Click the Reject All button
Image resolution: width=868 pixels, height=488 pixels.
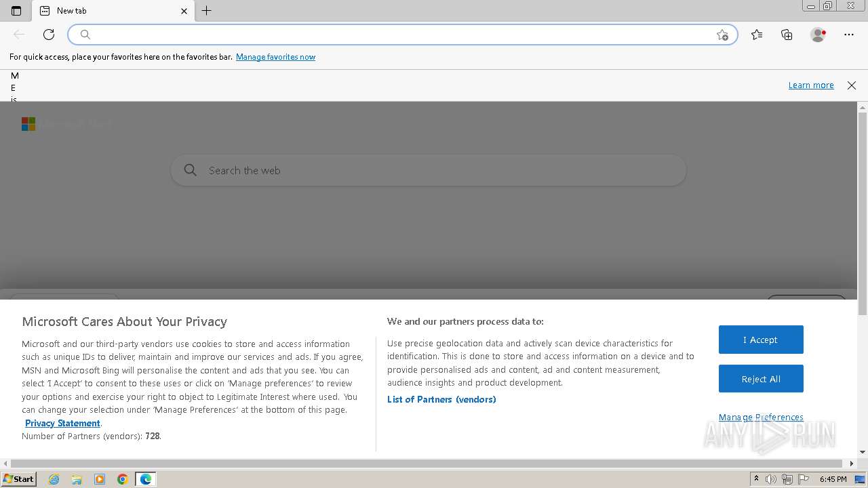(x=761, y=379)
